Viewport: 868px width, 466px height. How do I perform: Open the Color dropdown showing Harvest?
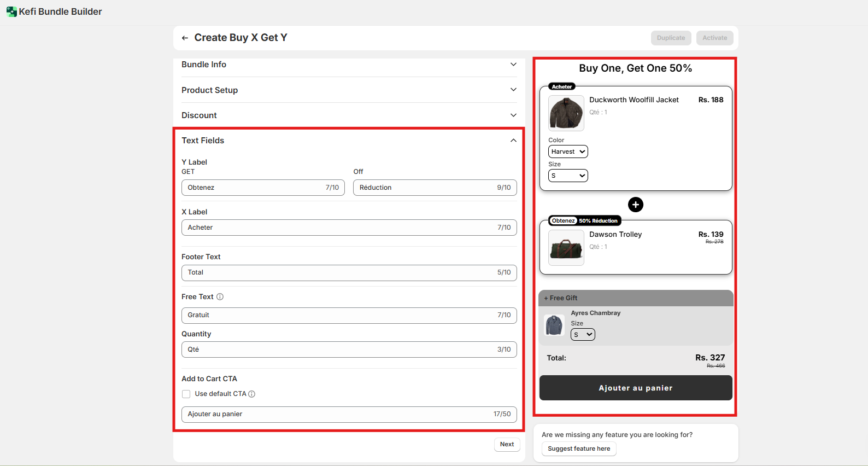click(x=568, y=152)
